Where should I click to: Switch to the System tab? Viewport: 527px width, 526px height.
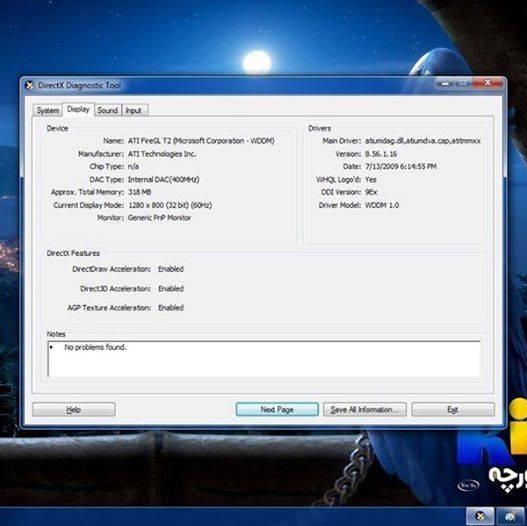[48, 110]
